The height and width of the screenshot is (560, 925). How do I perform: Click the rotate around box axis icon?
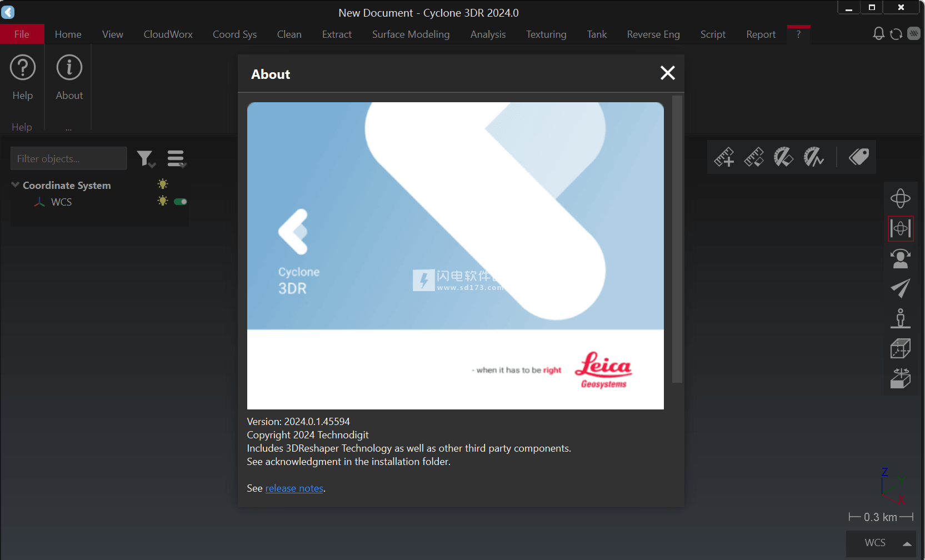[x=901, y=378]
